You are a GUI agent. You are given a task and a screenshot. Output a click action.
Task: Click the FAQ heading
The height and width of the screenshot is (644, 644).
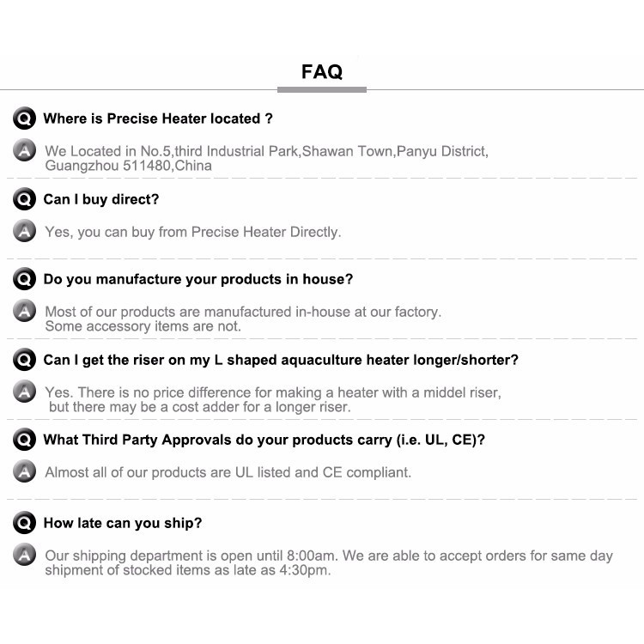click(322, 72)
